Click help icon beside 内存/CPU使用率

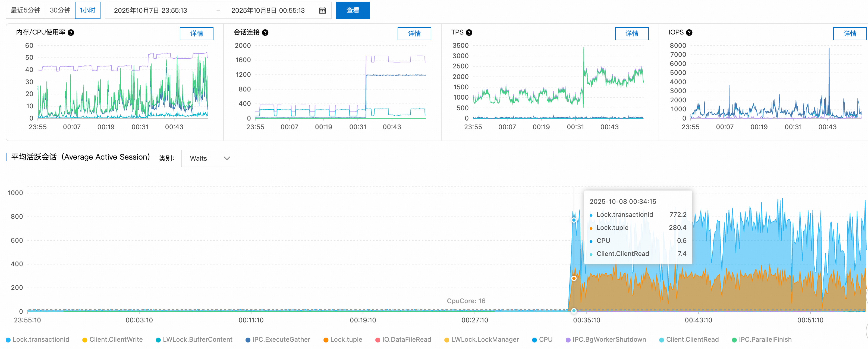[x=71, y=33]
